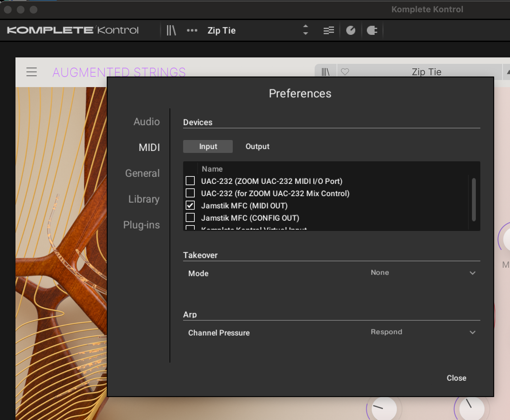This screenshot has height=420, width=510.
Task: Click UAC-232 (ZOOM UAC-232 MIDI I/O Port) row text
Action: pyautogui.click(x=272, y=181)
